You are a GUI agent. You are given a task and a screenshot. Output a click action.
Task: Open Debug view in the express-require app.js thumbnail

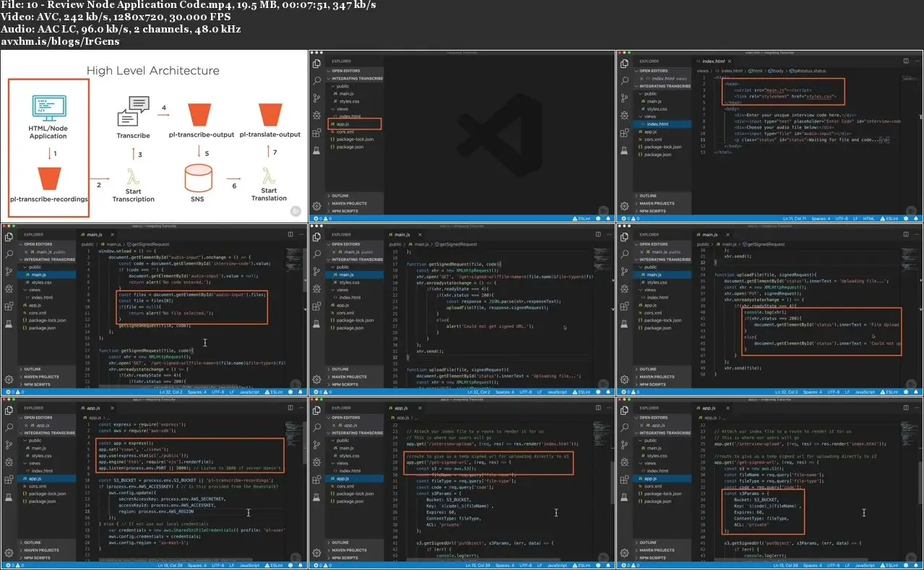9,462
